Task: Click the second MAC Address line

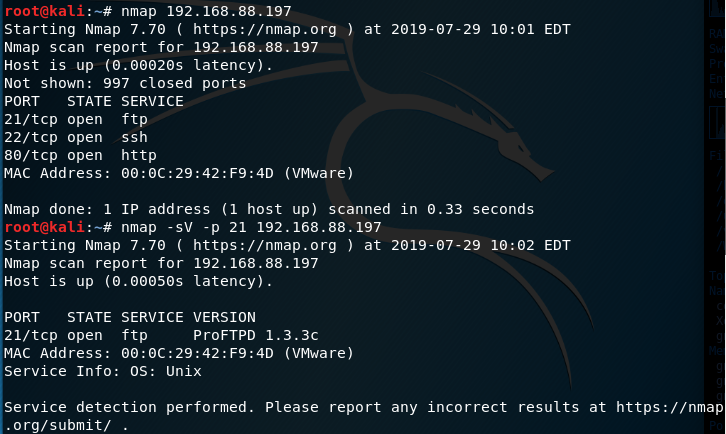Action: click(x=179, y=353)
